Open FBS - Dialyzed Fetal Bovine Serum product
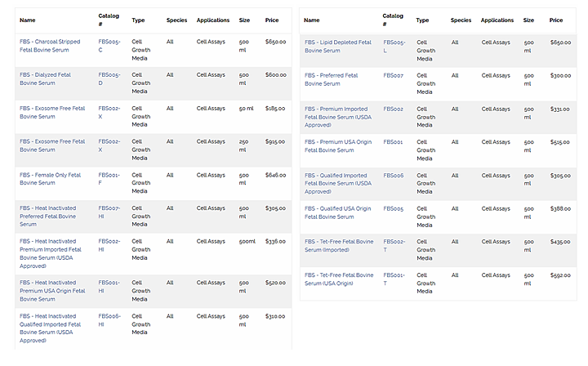This screenshot has height=366, width=588. pyautogui.click(x=46, y=78)
